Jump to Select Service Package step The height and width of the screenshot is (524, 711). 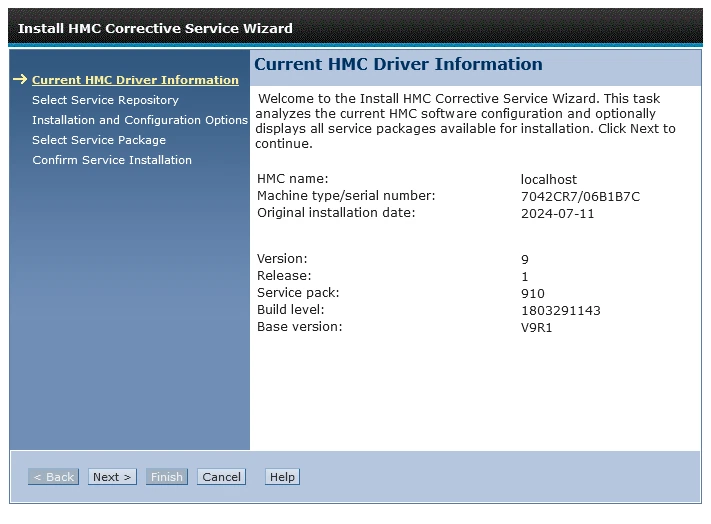99,140
